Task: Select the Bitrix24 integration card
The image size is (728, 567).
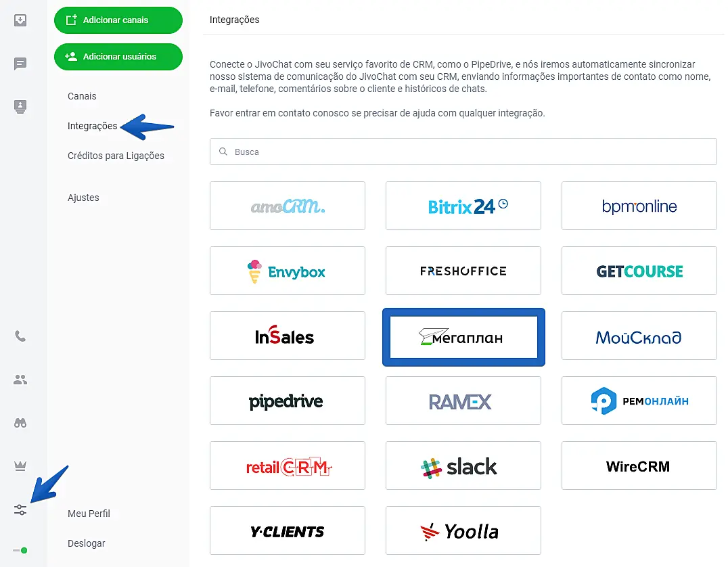Action: 463,206
